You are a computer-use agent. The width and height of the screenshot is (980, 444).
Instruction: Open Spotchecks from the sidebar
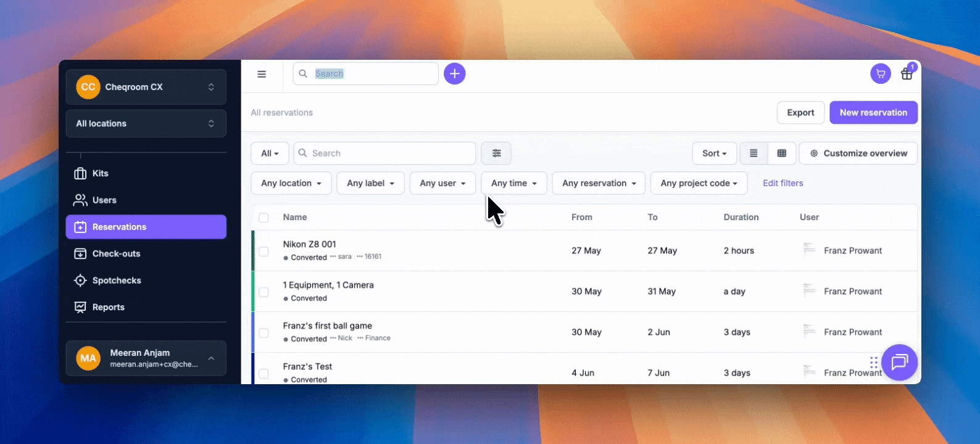point(117,281)
